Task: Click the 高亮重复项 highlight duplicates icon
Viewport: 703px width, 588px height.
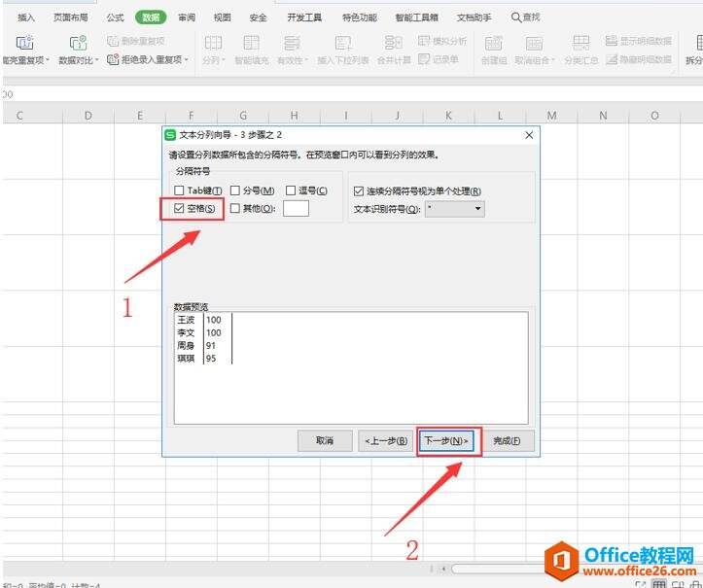Action: (24, 43)
